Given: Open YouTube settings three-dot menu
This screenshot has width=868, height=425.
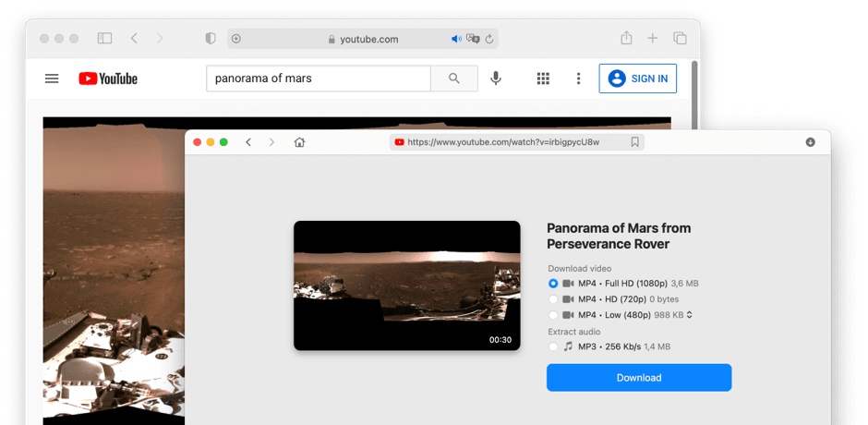Looking at the screenshot, I should pos(578,79).
